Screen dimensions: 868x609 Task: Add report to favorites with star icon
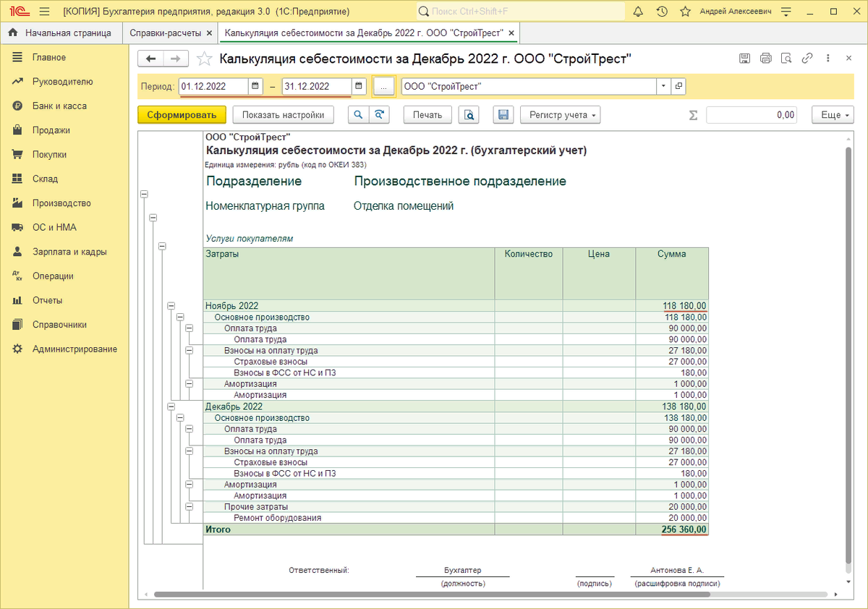click(205, 59)
